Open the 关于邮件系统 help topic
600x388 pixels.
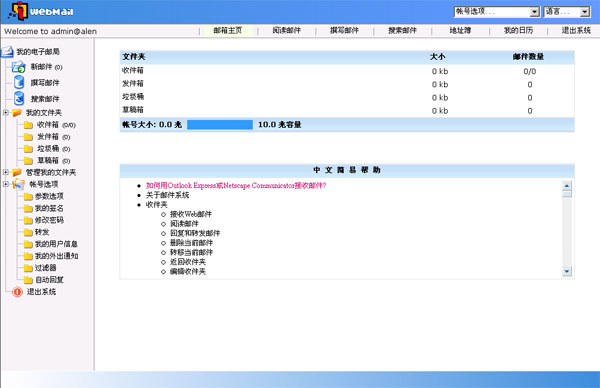tap(167, 195)
